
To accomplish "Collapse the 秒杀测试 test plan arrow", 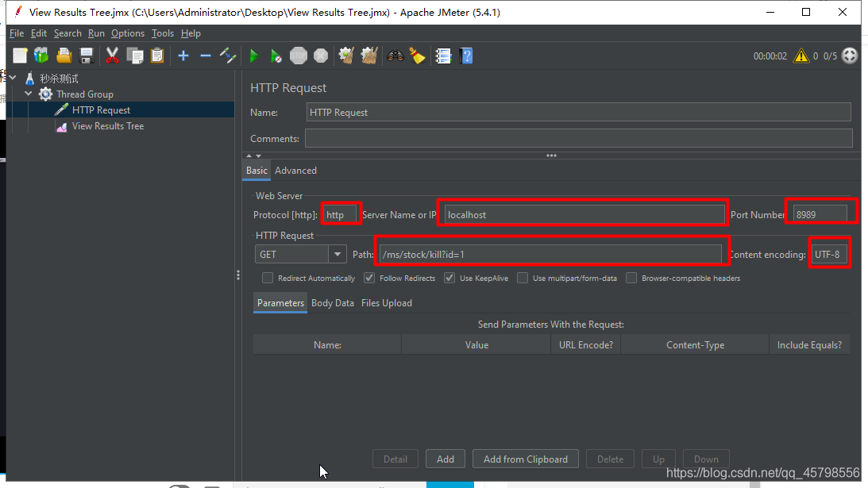I will click(x=14, y=78).
